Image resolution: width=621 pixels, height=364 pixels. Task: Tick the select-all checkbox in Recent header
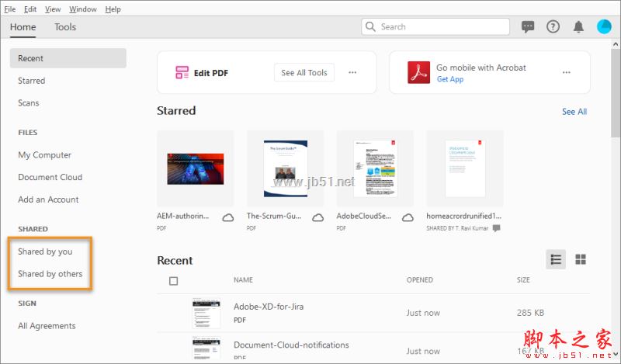tap(173, 281)
